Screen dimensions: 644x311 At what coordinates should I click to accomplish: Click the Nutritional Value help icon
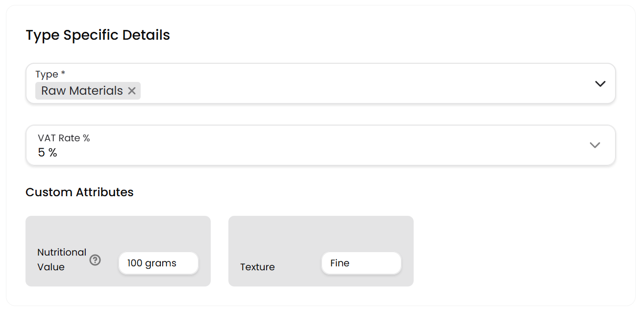point(95,260)
